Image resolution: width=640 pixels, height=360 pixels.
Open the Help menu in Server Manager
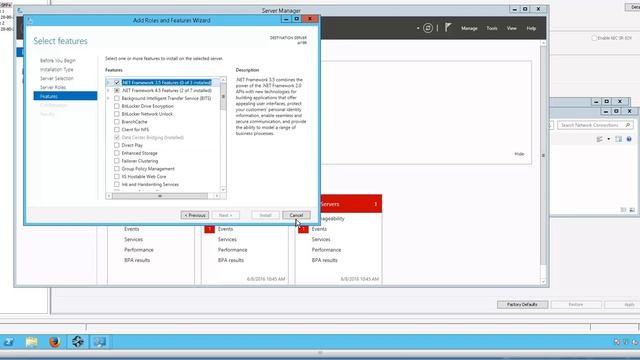click(531, 29)
